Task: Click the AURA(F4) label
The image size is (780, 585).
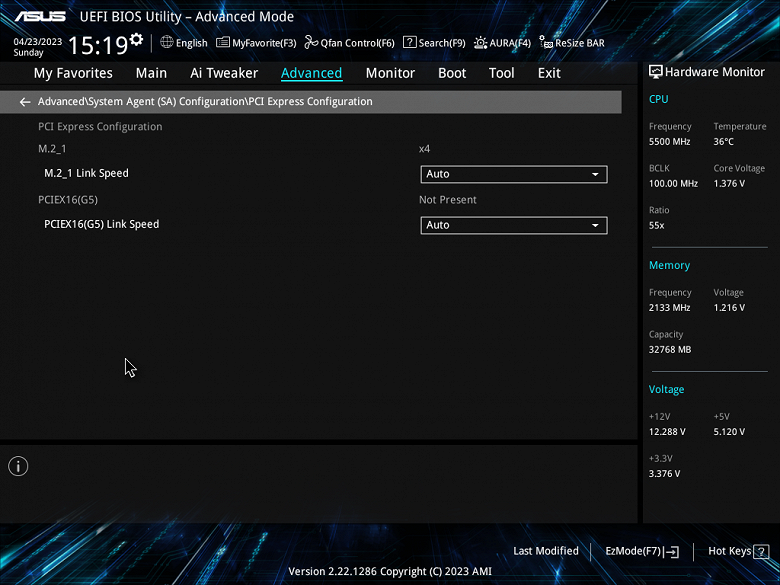Action: (510, 43)
